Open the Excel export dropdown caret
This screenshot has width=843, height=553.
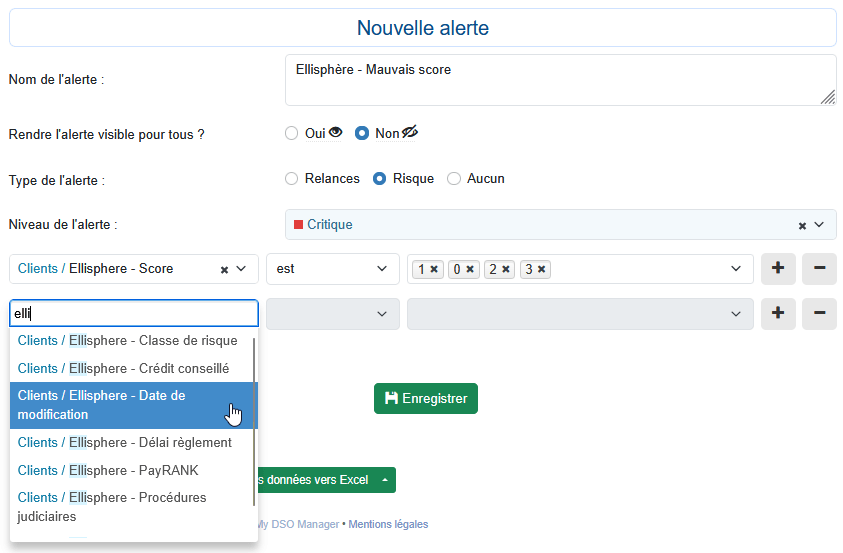(x=385, y=480)
